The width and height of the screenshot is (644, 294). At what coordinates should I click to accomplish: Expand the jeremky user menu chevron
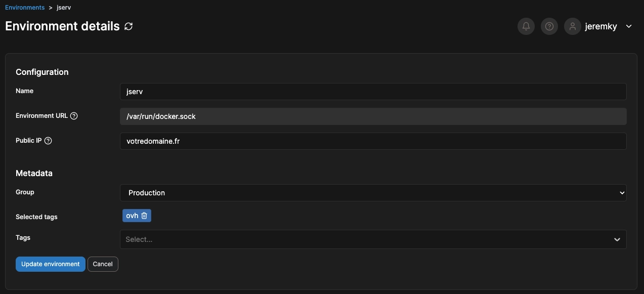629,26
